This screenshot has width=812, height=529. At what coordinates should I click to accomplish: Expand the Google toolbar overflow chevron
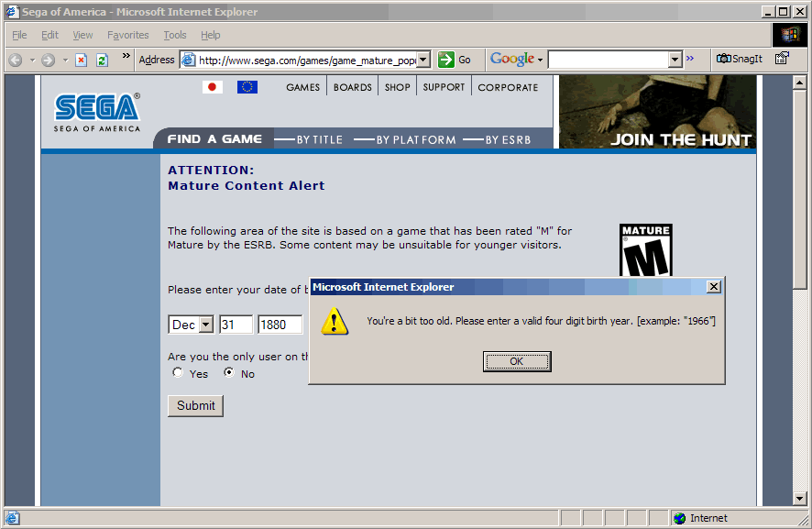690,58
